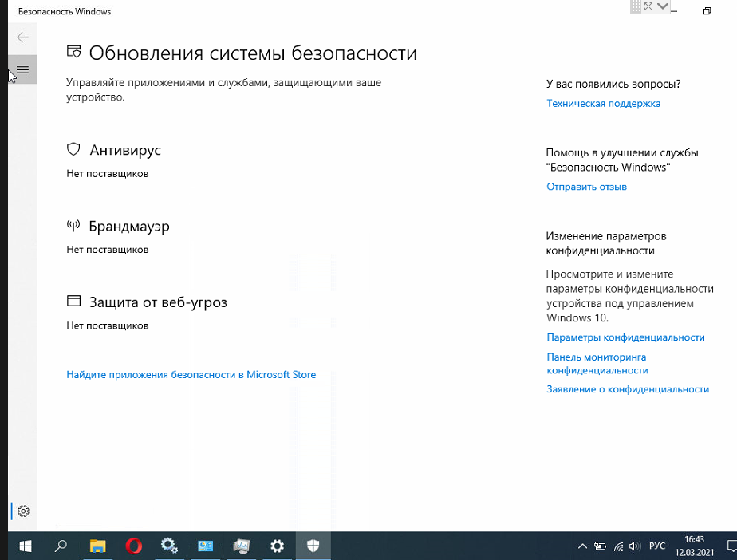
Task: Switch input language РУС indicator
Action: pyautogui.click(x=657, y=546)
